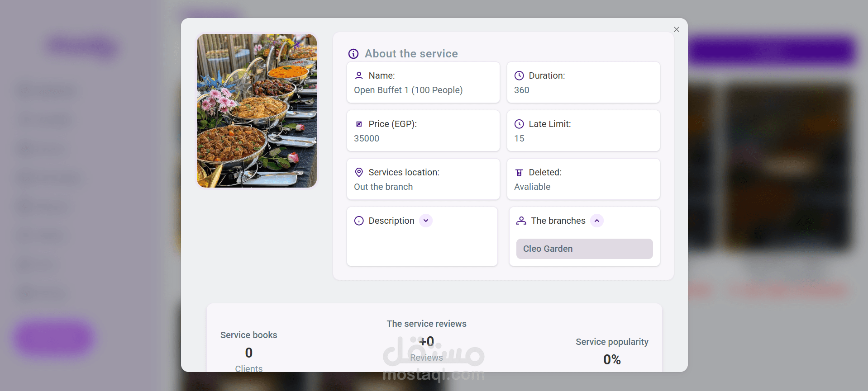Click the Open Buffet 1 (100 People) name
This screenshot has width=868, height=391.
tap(408, 90)
